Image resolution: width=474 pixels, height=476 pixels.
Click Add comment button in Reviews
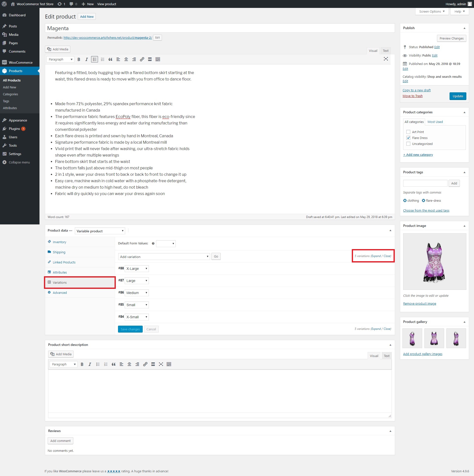tap(60, 441)
